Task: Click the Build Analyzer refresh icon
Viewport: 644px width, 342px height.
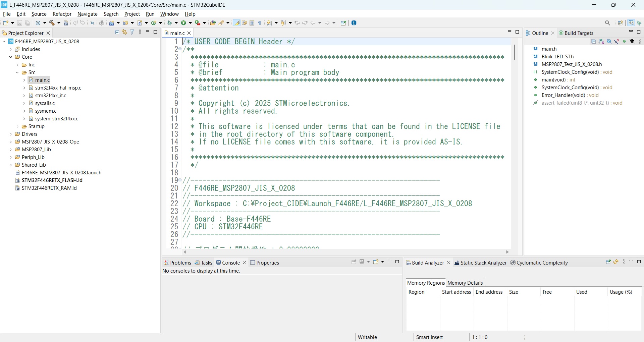Action: coord(616,262)
